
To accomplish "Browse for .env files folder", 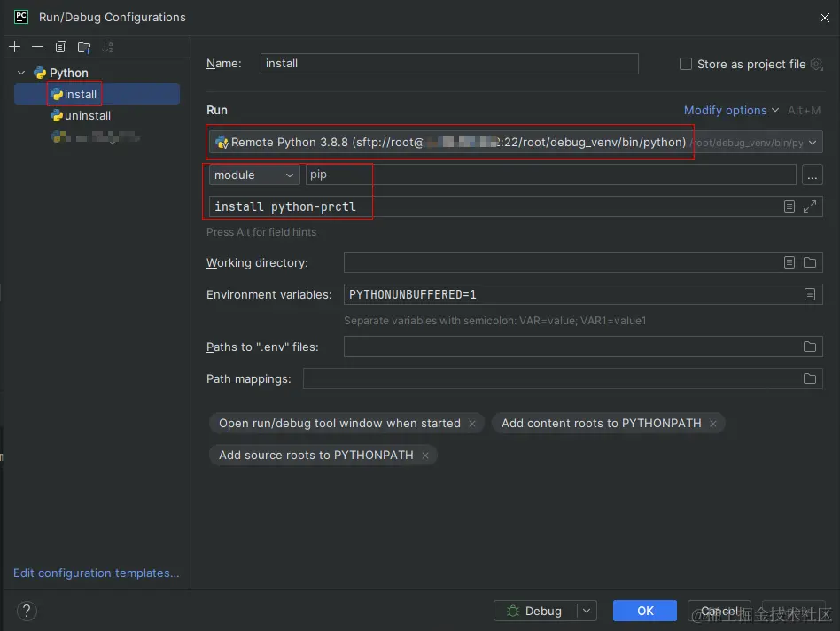I will [x=810, y=347].
